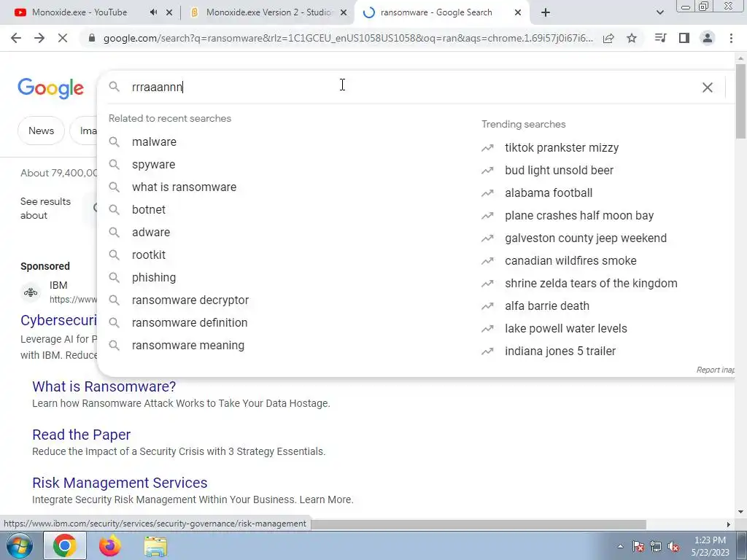This screenshot has width=747, height=560.
Task: Select trending 'bud light unsold beer'
Action: [x=559, y=171]
